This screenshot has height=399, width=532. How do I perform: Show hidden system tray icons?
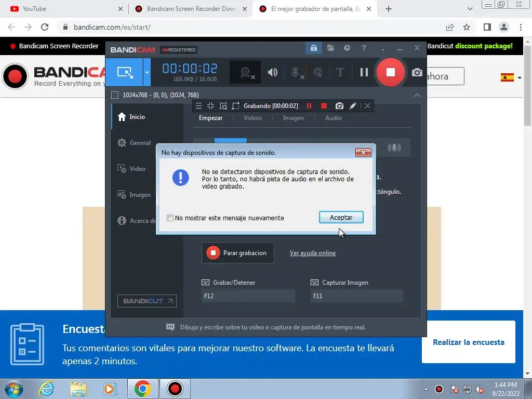pyautogui.click(x=426, y=390)
